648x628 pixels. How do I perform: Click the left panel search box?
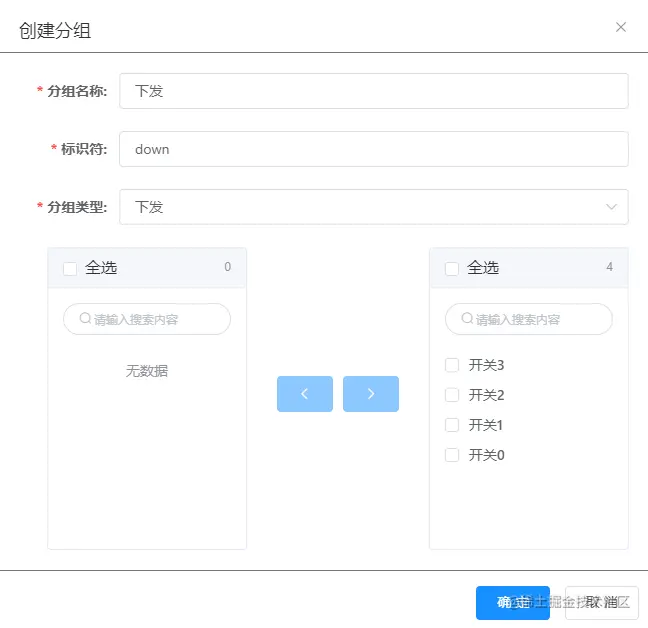click(x=147, y=319)
